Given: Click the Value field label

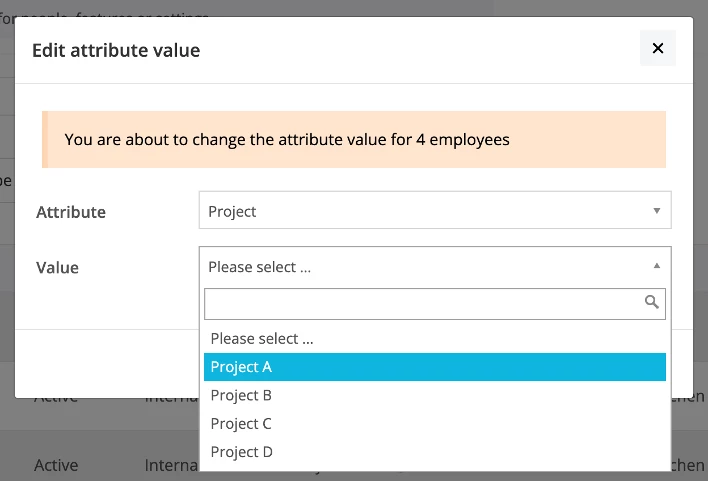Looking at the screenshot, I should 57,267.
